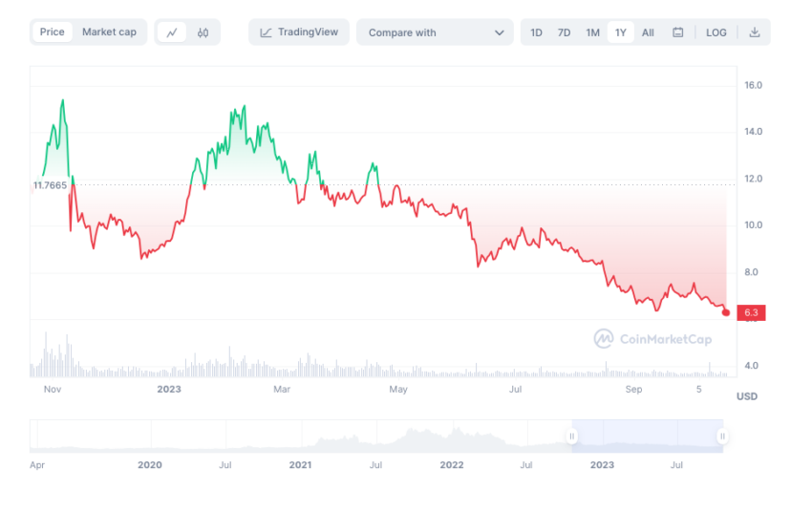Select the Price tab
The image size is (812, 512).
coord(53,32)
